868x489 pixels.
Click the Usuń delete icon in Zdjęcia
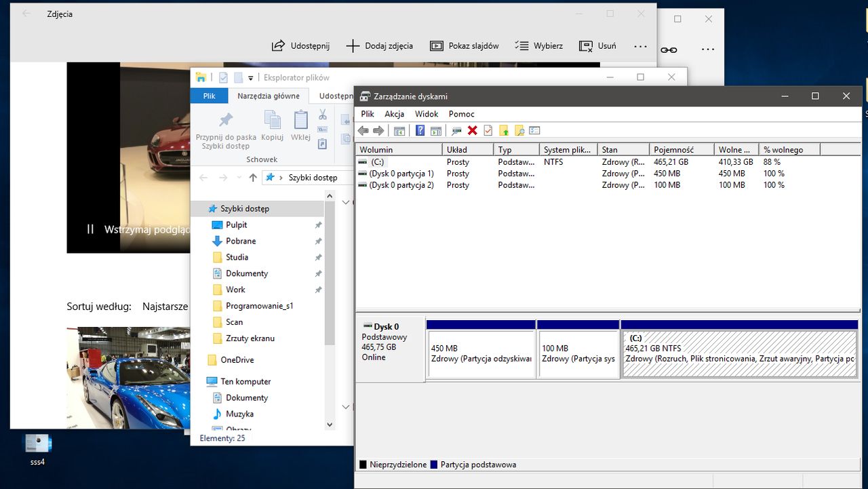pos(585,46)
